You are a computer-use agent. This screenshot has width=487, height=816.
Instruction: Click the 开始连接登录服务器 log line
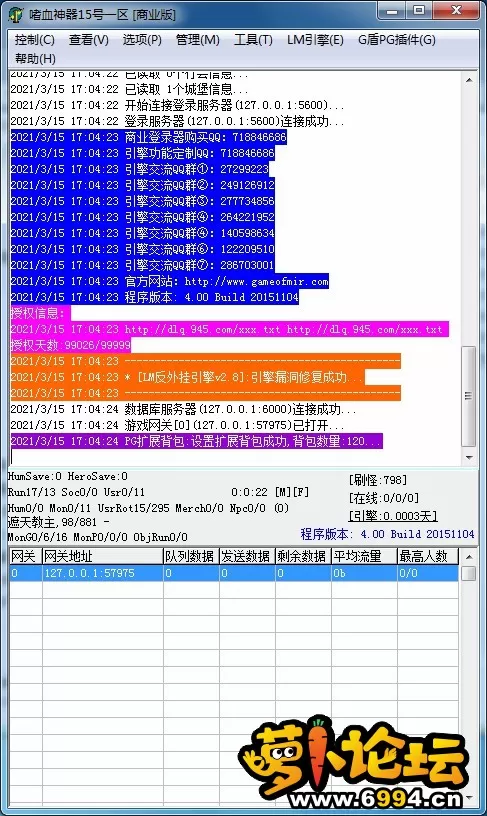click(177, 105)
